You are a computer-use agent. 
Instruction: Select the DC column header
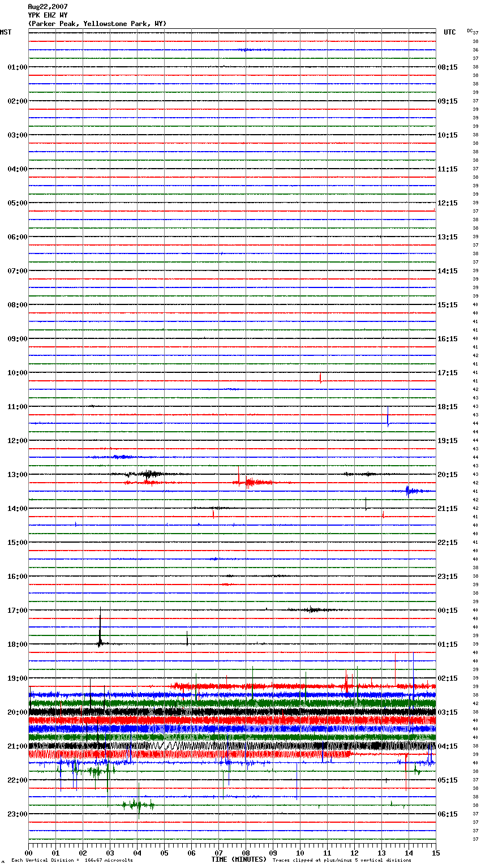(x=470, y=30)
